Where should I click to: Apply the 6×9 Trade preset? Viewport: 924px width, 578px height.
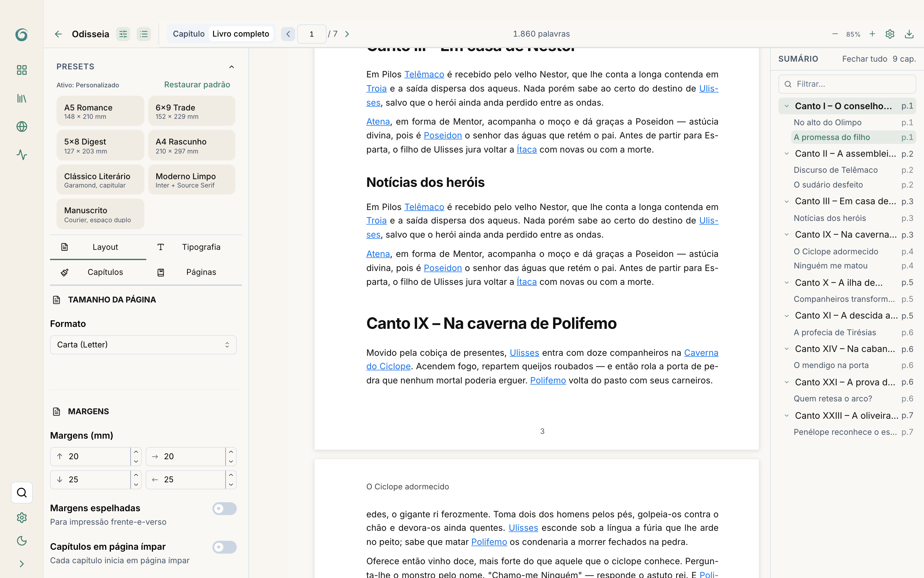click(x=192, y=111)
